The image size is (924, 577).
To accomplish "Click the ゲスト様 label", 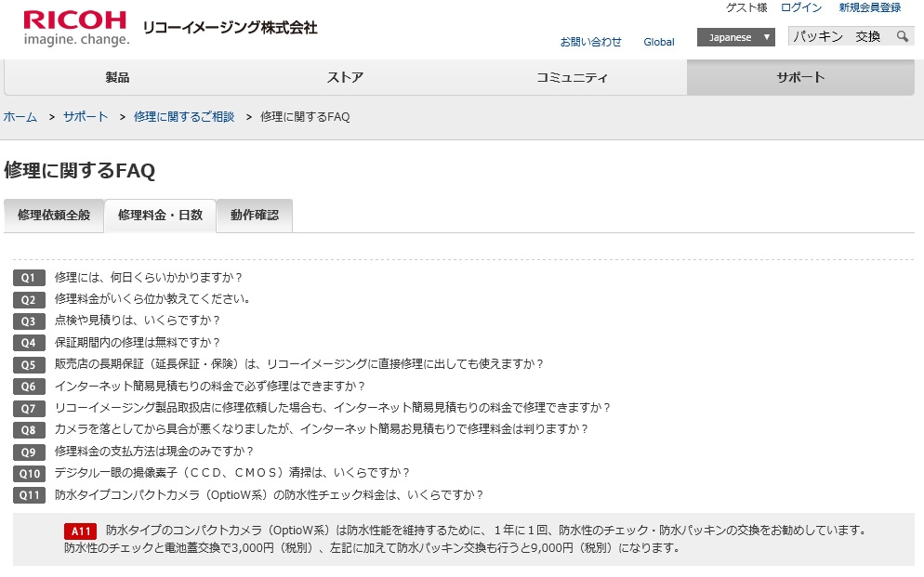I will (x=746, y=7).
